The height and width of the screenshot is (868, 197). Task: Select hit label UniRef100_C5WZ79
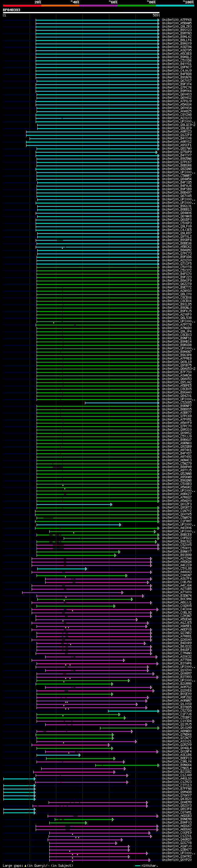tap(176, 464)
